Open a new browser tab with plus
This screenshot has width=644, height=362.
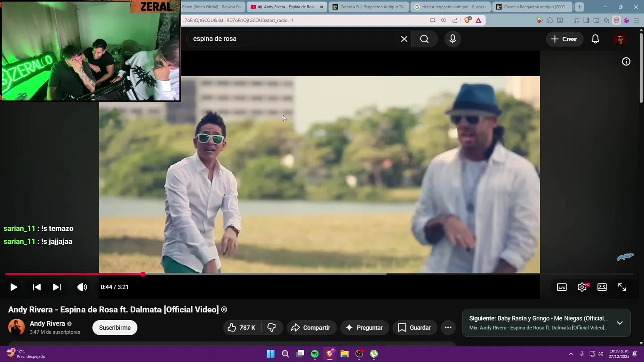click(579, 7)
